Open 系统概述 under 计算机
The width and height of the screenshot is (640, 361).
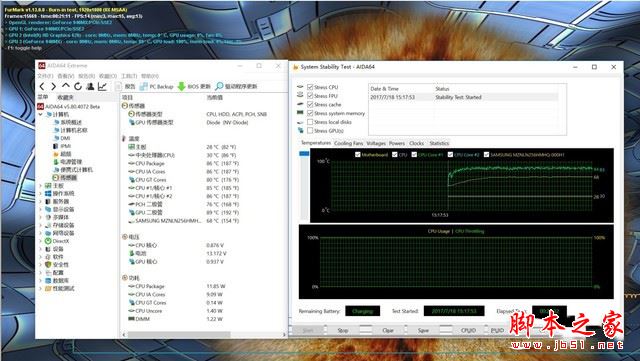coord(68,123)
